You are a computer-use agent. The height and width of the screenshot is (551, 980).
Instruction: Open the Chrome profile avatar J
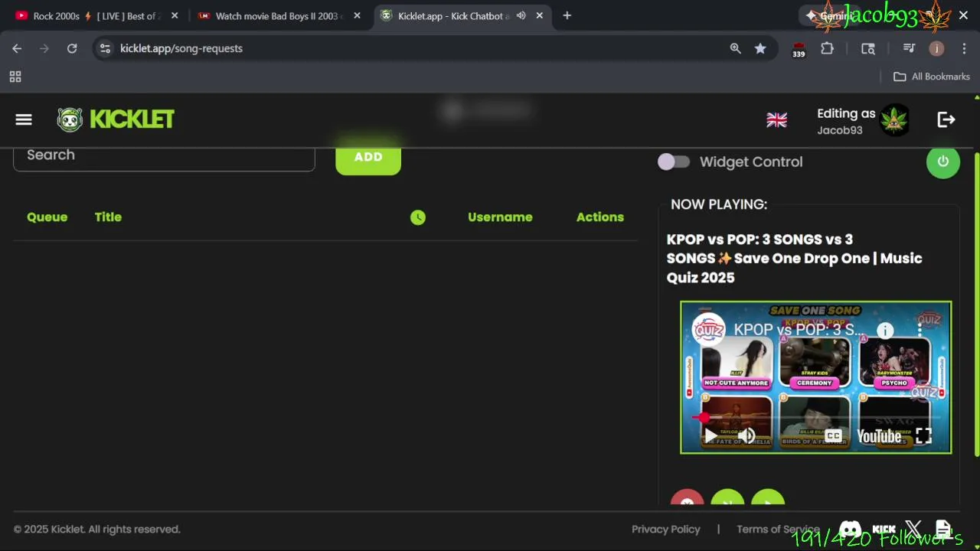point(936,48)
